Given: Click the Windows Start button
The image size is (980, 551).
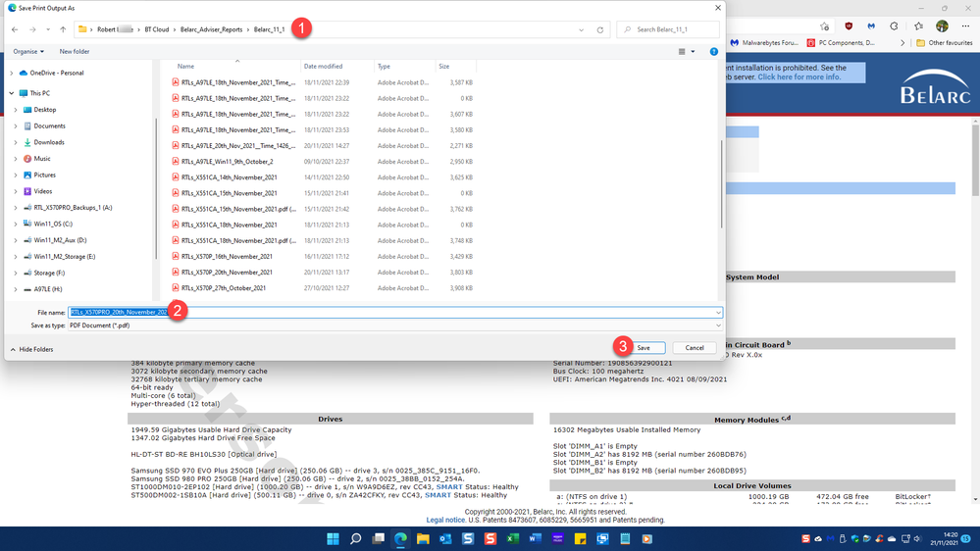Looking at the screenshot, I should point(333,538).
